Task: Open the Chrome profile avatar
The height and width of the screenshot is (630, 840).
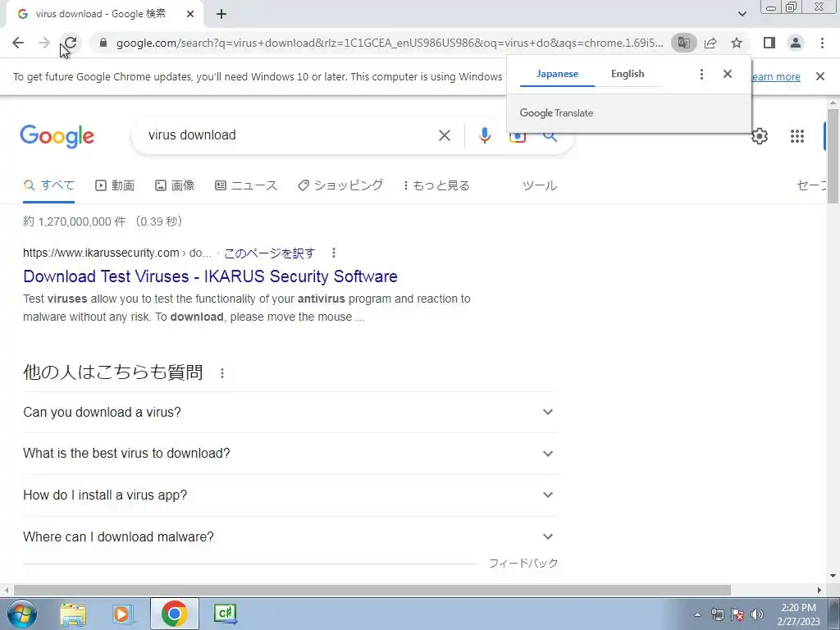Action: [796, 43]
